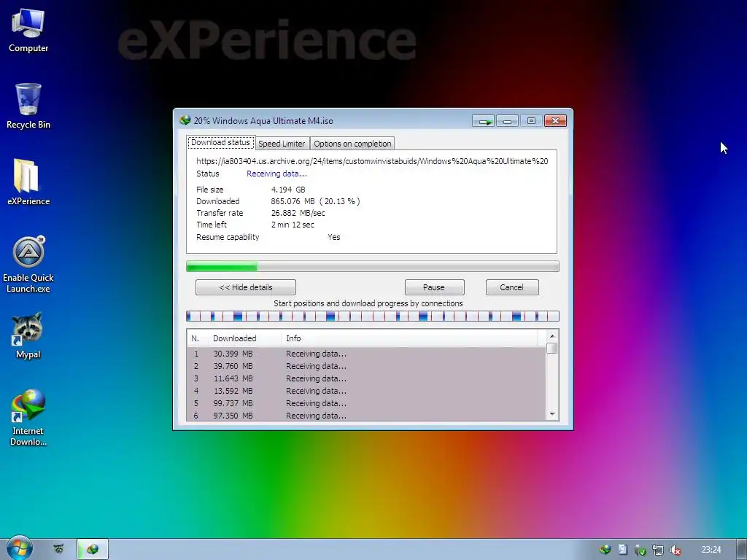Select connection row 5 with 99.737 MB
Viewport: 747px width, 560px height.
coord(366,403)
